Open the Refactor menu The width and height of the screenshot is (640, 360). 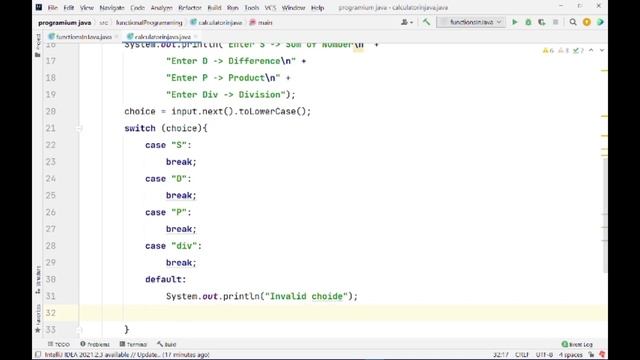[190, 8]
